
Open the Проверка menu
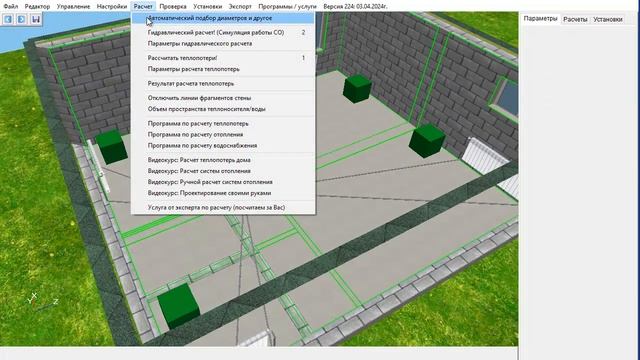[x=173, y=7]
